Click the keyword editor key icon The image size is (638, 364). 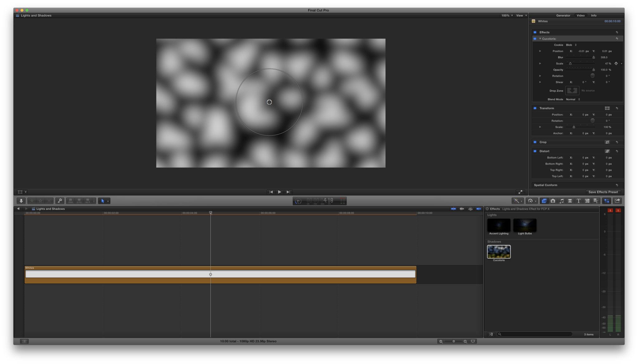(x=60, y=201)
